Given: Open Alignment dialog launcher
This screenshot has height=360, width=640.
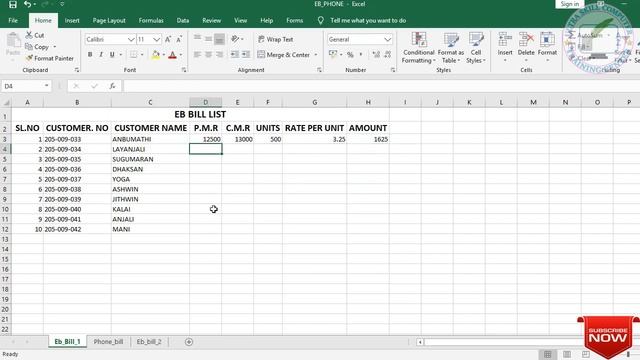Looking at the screenshot, I should point(319,70).
